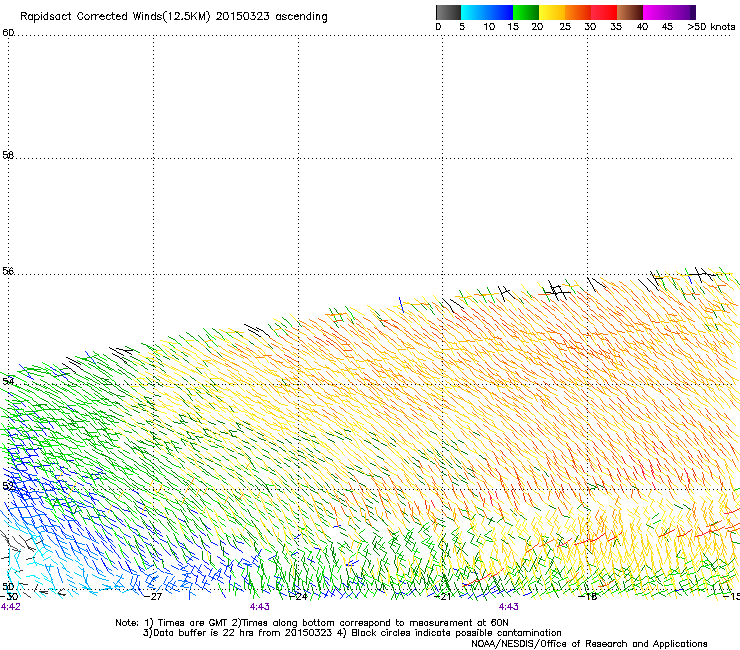The image size is (740, 650).
Task: Click the '-21' longitude axis label
Action: 443,597
